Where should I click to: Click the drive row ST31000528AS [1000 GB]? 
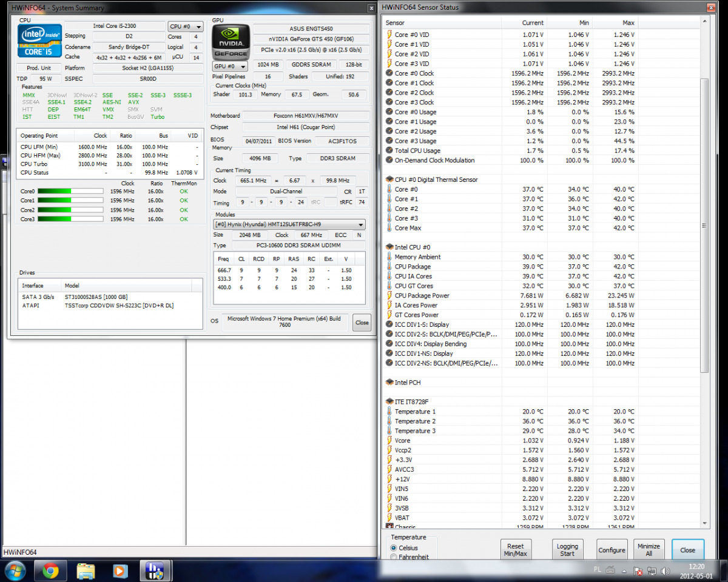pos(110,297)
